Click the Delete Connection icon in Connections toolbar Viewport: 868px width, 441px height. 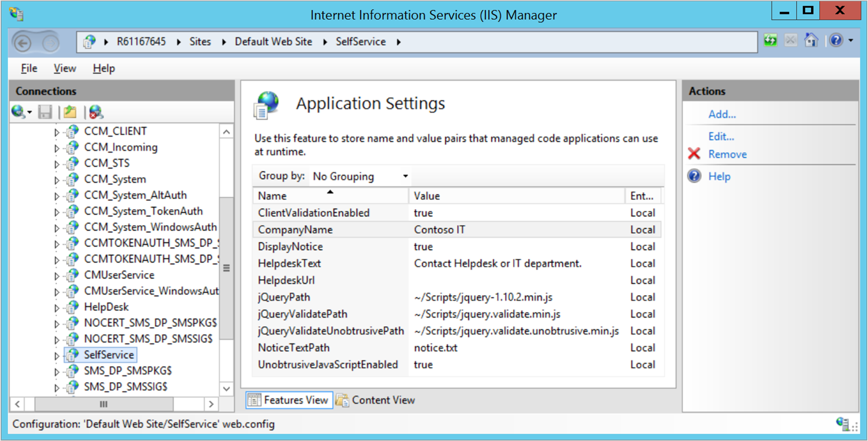(x=96, y=112)
